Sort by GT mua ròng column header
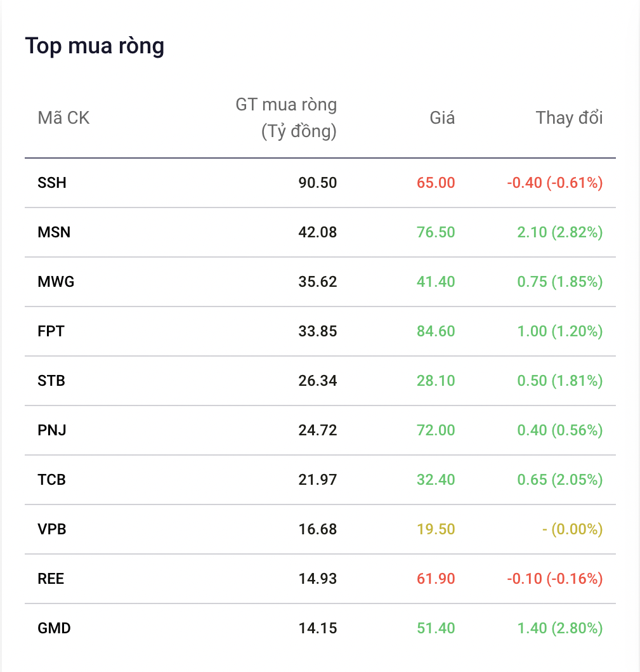 pos(286,118)
